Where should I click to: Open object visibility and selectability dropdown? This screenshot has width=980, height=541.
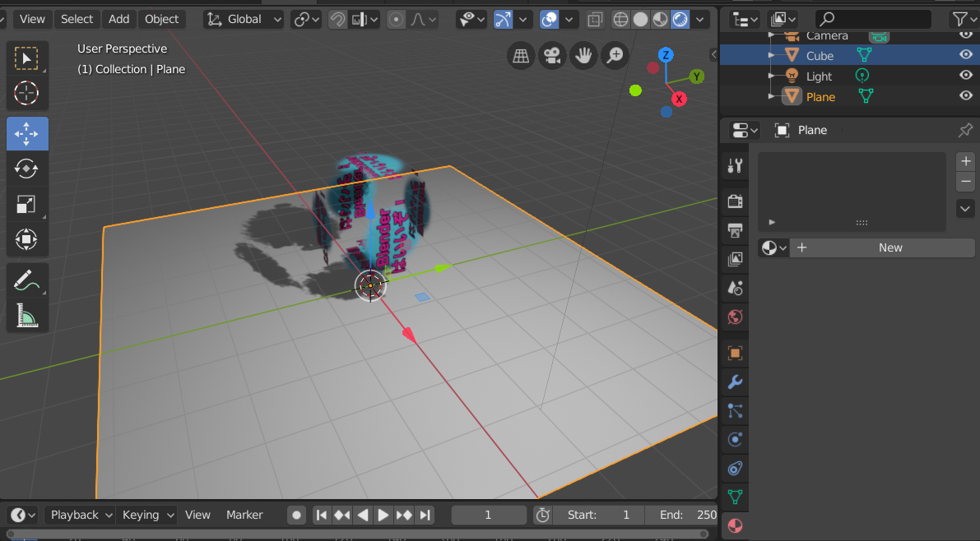click(471, 20)
